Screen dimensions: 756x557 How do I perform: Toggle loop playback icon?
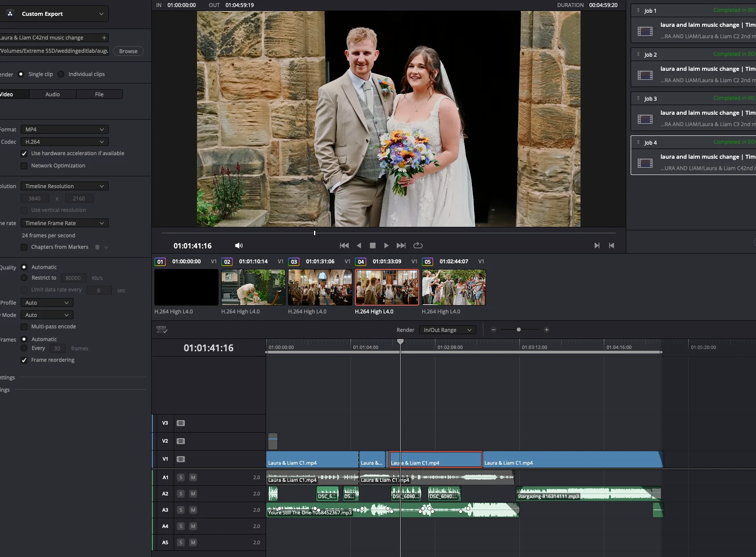pyautogui.click(x=418, y=245)
